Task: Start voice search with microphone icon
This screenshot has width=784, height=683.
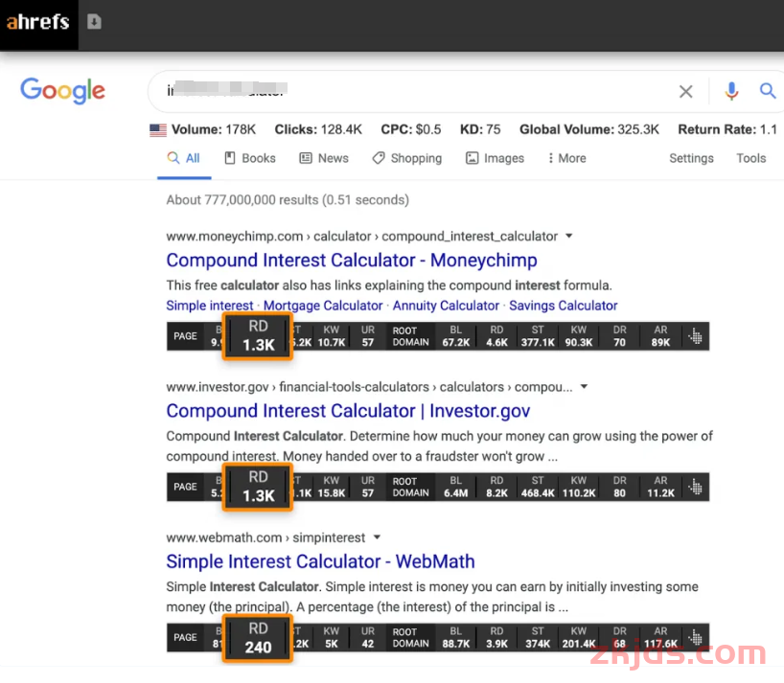Action: point(731,91)
